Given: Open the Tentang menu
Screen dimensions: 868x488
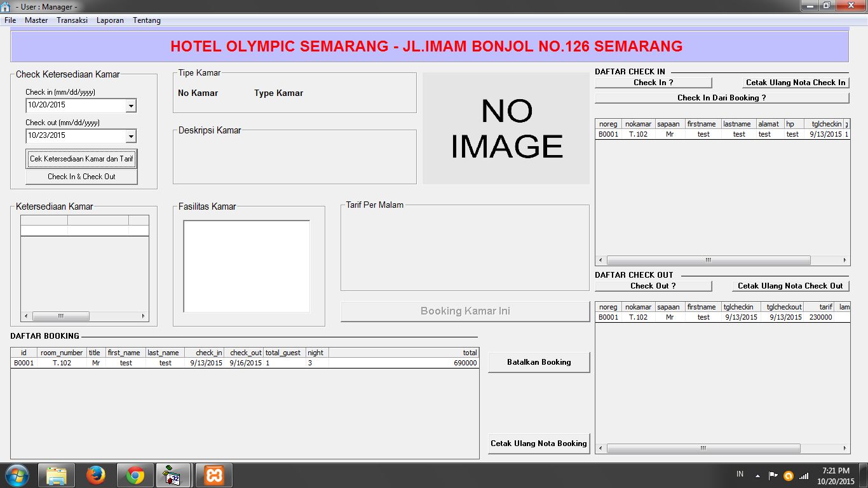Looking at the screenshot, I should (147, 20).
